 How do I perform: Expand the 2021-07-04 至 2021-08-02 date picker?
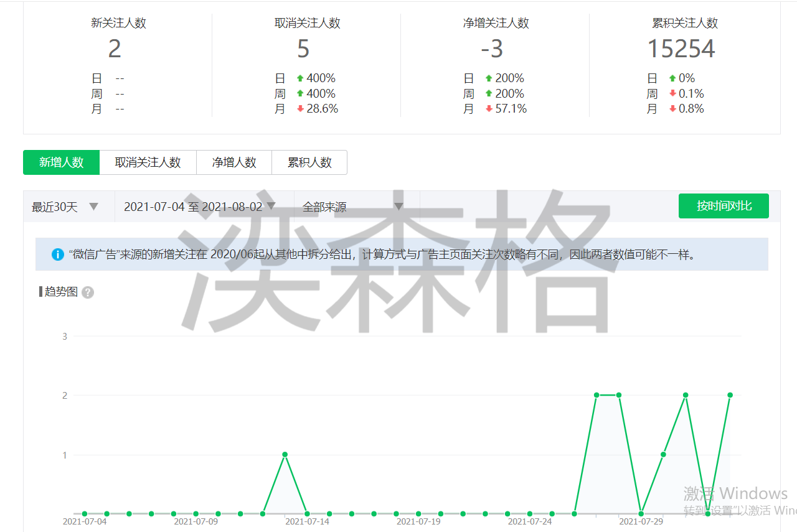coord(200,207)
